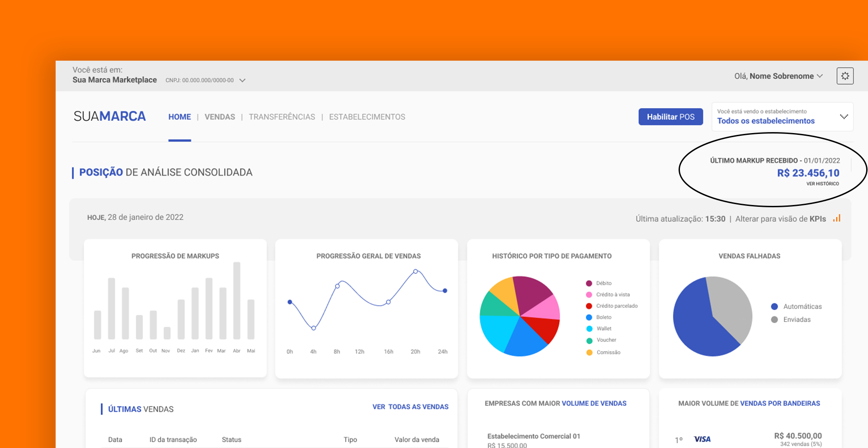Click the 0h start point on sales line
Image resolution: width=868 pixels, height=448 pixels.
pos(290,302)
